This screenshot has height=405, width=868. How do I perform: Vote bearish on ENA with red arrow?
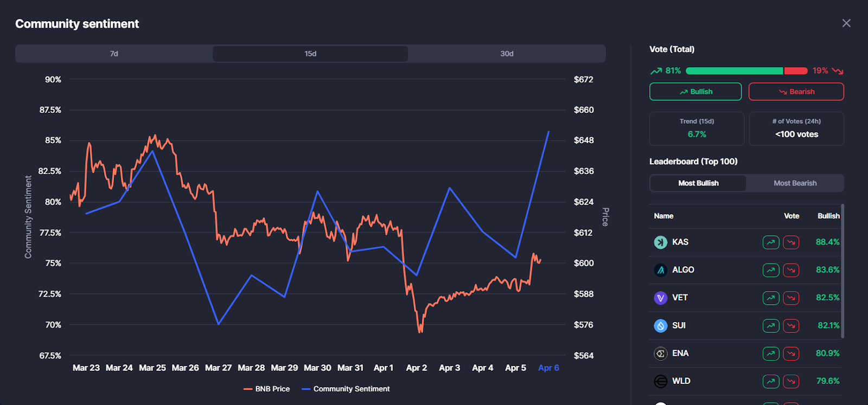(x=791, y=353)
